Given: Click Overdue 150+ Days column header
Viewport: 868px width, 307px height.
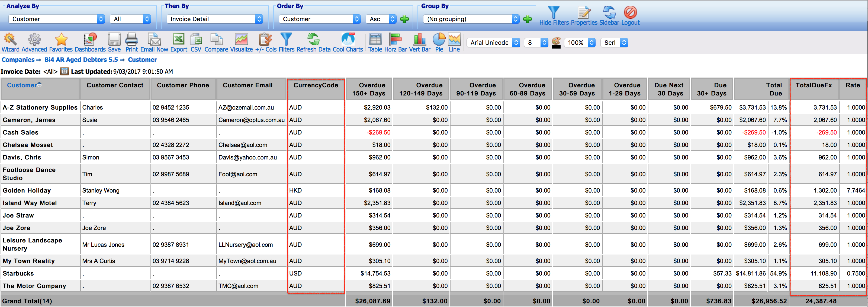Looking at the screenshot, I should pyautogui.click(x=369, y=89).
